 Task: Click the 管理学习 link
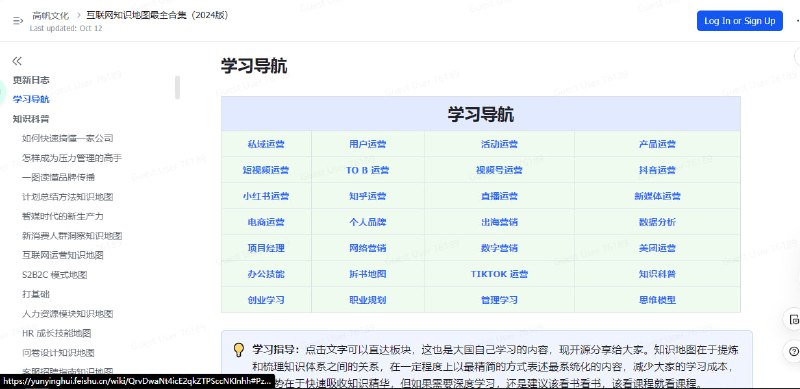[x=499, y=300]
